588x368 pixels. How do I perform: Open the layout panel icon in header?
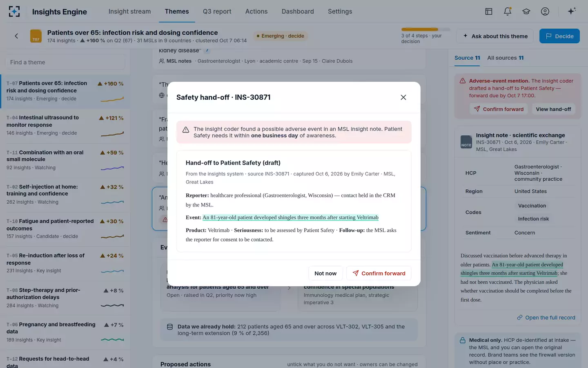[x=489, y=11]
